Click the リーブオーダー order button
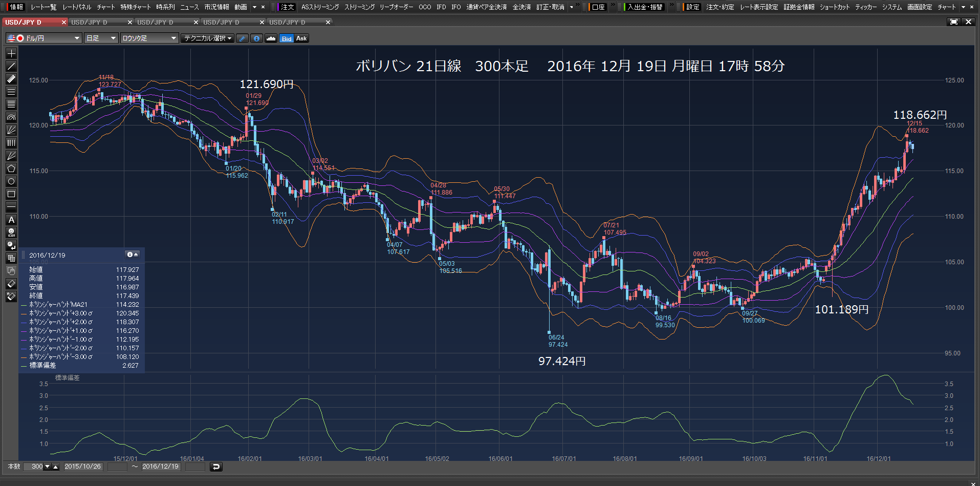 tap(397, 7)
